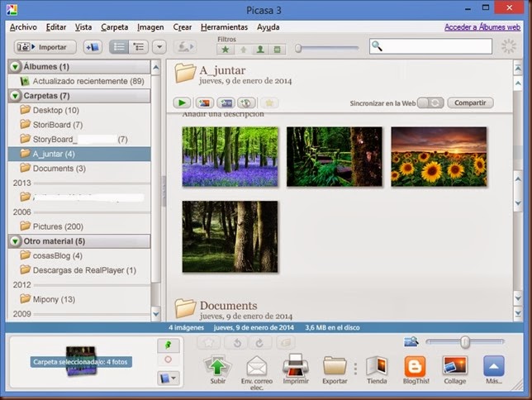Click the red circle clear tray icon
Image resolution: width=532 pixels, height=400 pixels.
(x=169, y=360)
